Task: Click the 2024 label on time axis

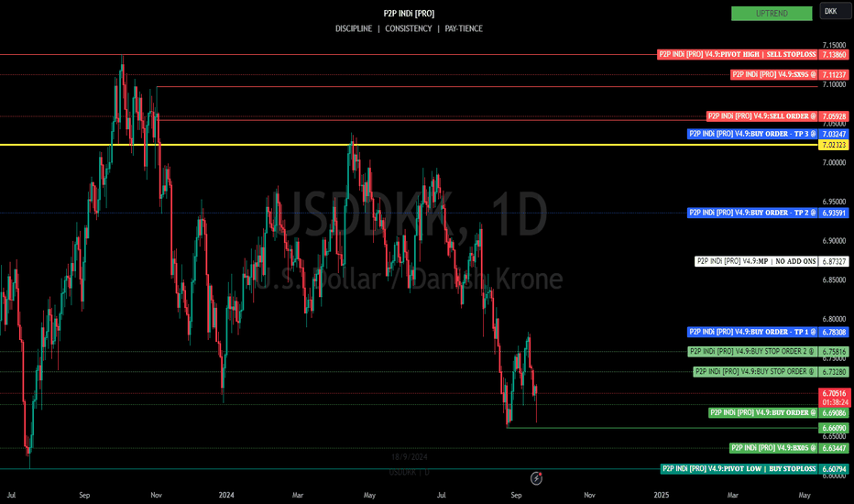Action: point(226,495)
